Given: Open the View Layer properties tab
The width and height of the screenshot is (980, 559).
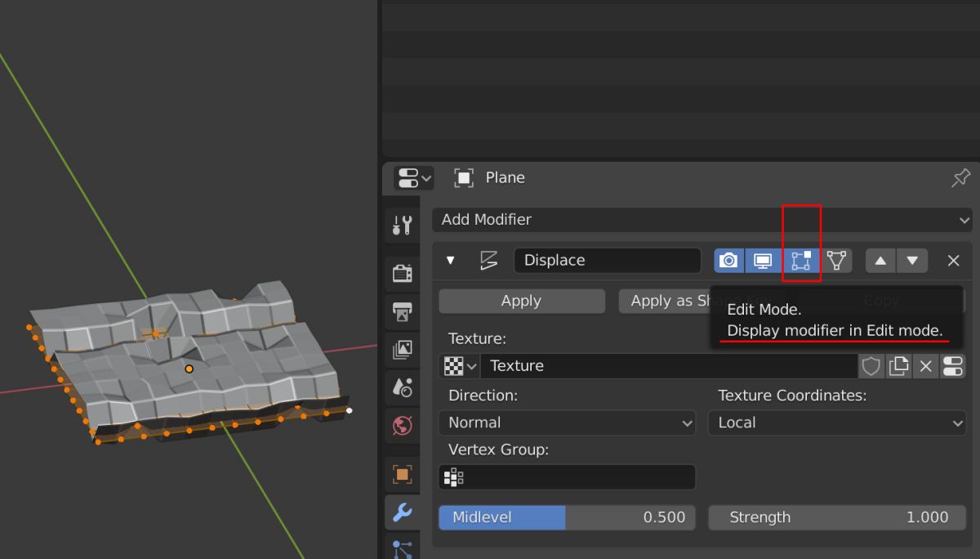Looking at the screenshot, I should tap(402, 350).
